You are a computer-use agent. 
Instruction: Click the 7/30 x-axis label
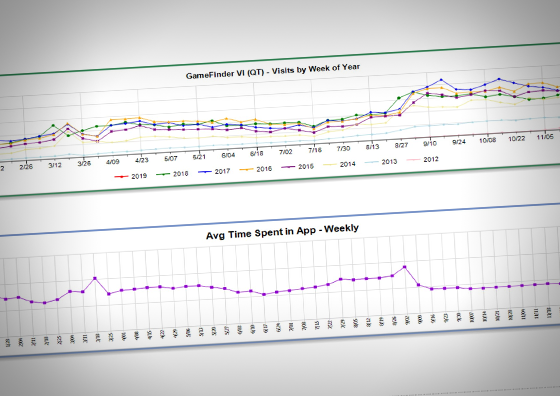344,149
